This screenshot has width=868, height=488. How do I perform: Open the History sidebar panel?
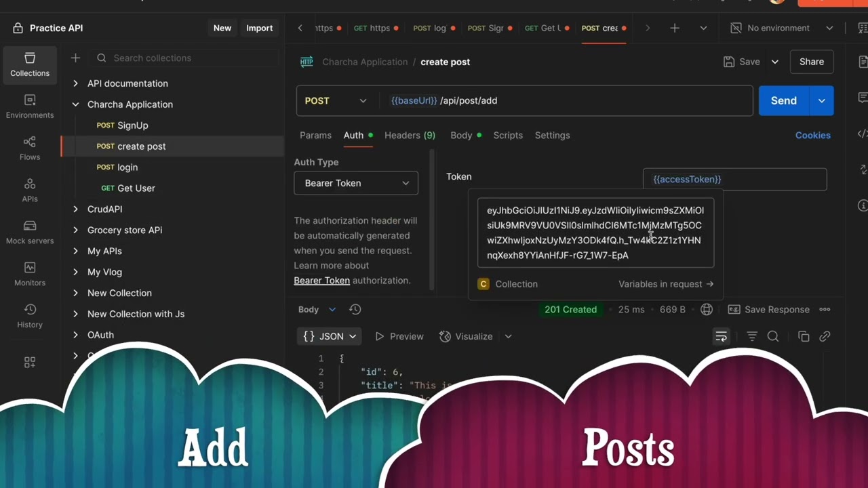click(x=30, y=317)
